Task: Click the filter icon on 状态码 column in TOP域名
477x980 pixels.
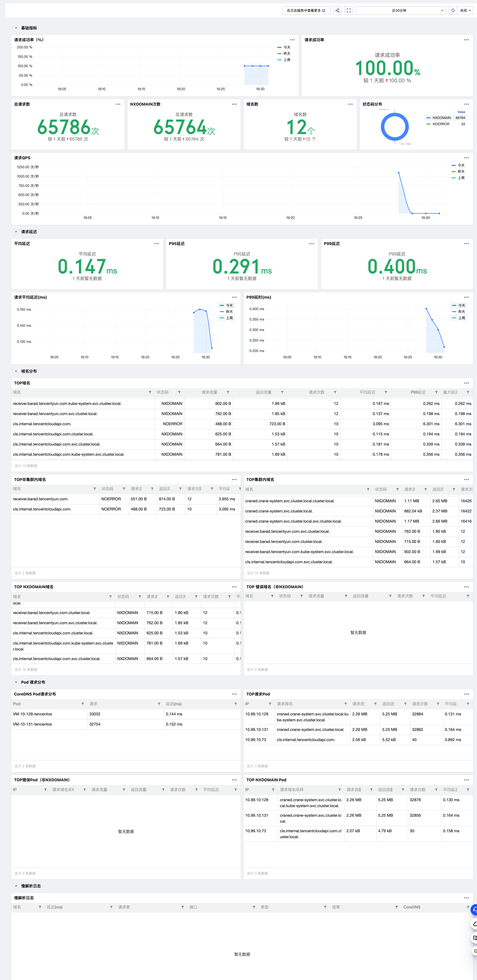Action: click(179, 392)
